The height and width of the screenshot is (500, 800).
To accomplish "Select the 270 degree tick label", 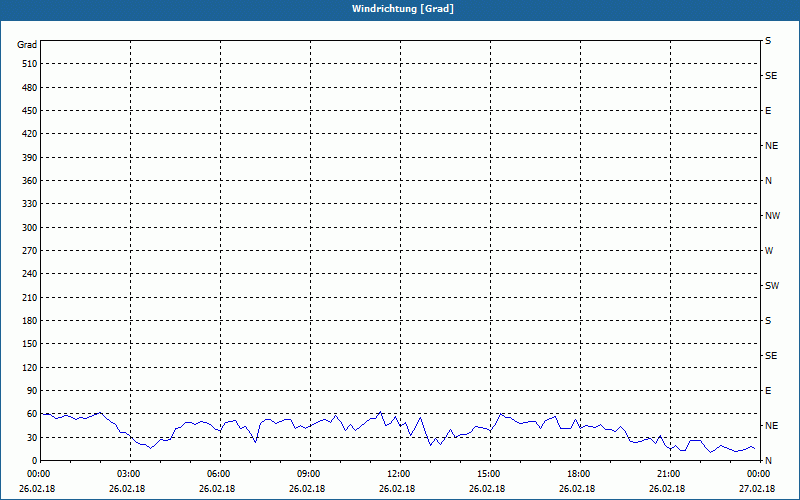I will [x=30, y=251].
